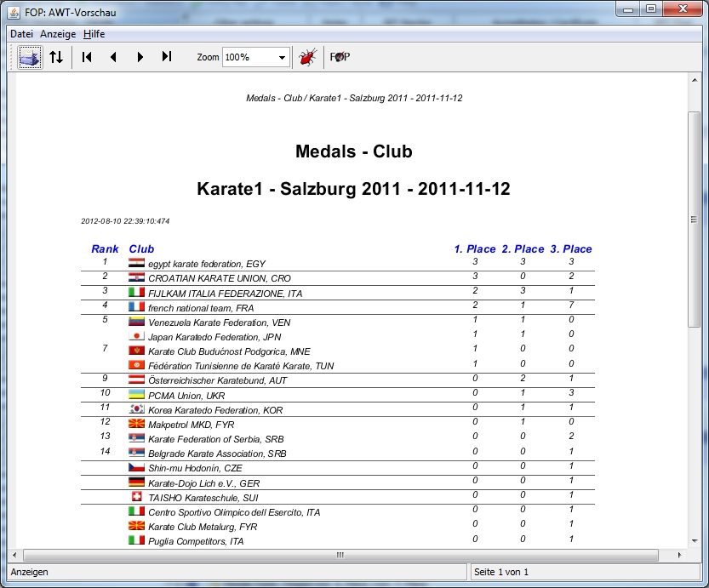This screenshot has height=588, width=709.
Task: Click the Medals - Club heading
Action: pos(353,151)
